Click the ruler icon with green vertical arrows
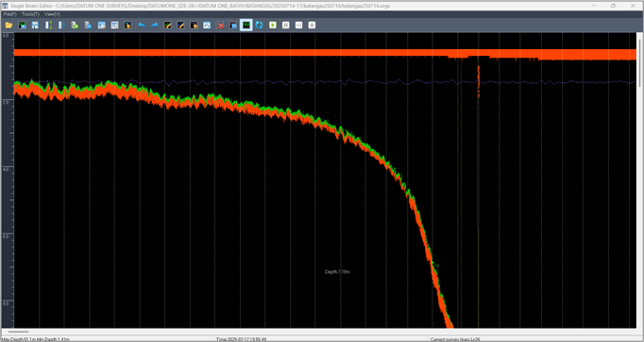The height and width of the screenshot is (342, 644). coord(48,26)
